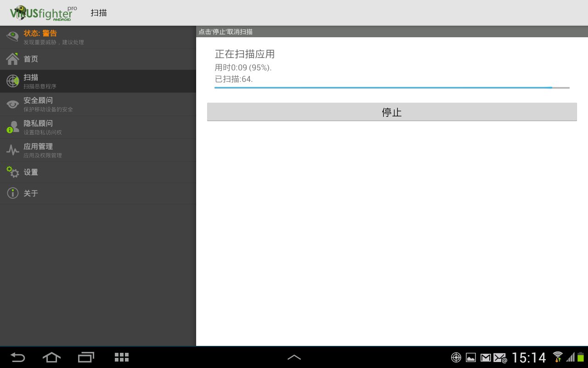This screenshot has width=588, height=368.
Task: Open 安全顾问 security advisor
Action: point(98,104)
